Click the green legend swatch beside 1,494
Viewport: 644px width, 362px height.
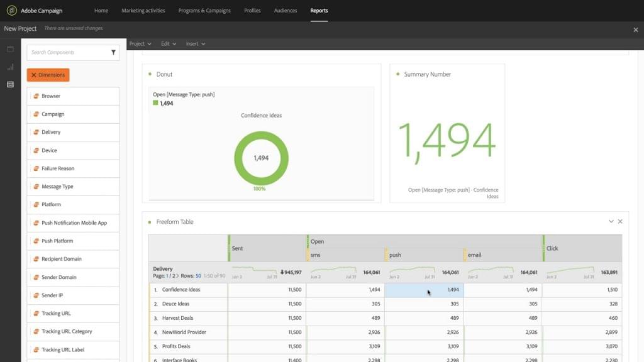155,103
